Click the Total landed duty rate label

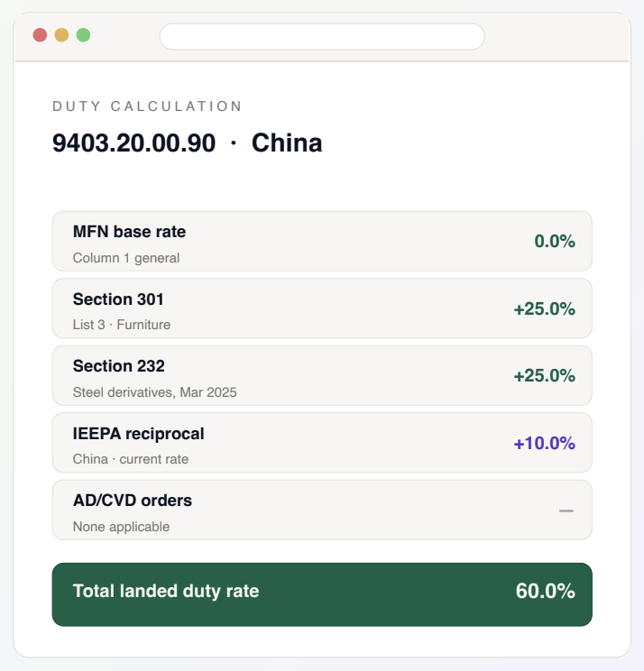tap(166, 591)
